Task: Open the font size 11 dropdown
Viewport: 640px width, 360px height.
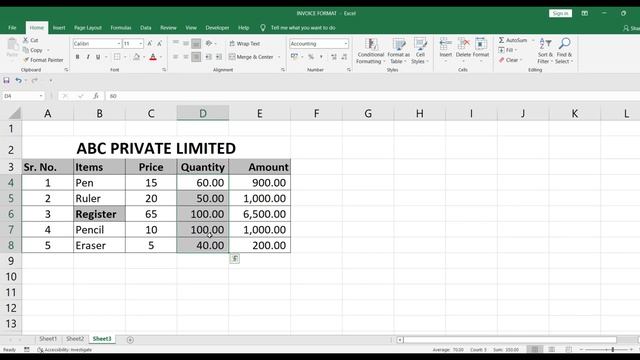Action: 141,43
